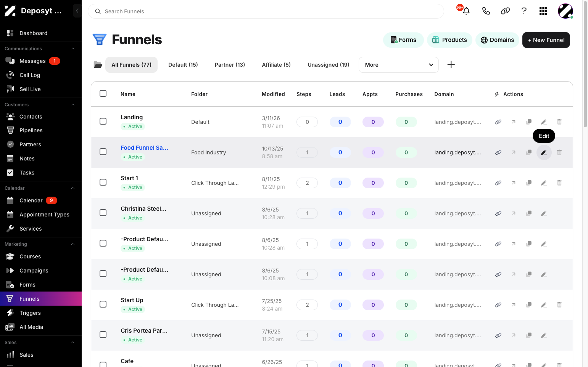Collapse the sidebar with the arrow button
Screen dimensions: 588x367
pyautogui.click(x=77, y=11)
